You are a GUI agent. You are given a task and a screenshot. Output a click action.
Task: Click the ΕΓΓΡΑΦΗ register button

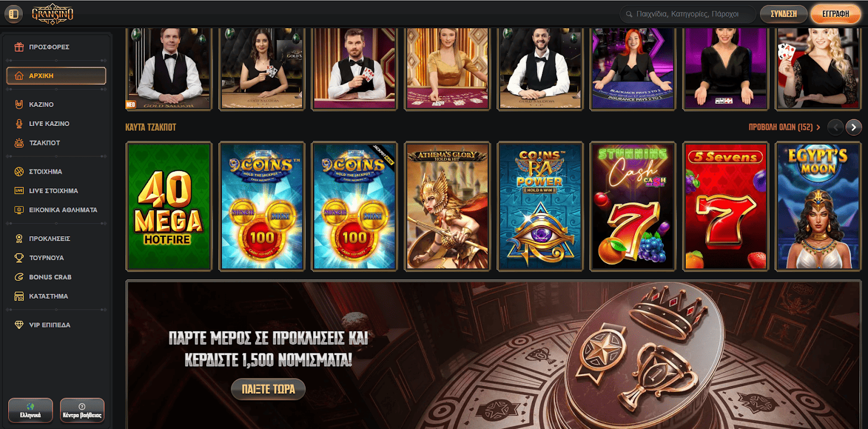click(x=835, y=14)
